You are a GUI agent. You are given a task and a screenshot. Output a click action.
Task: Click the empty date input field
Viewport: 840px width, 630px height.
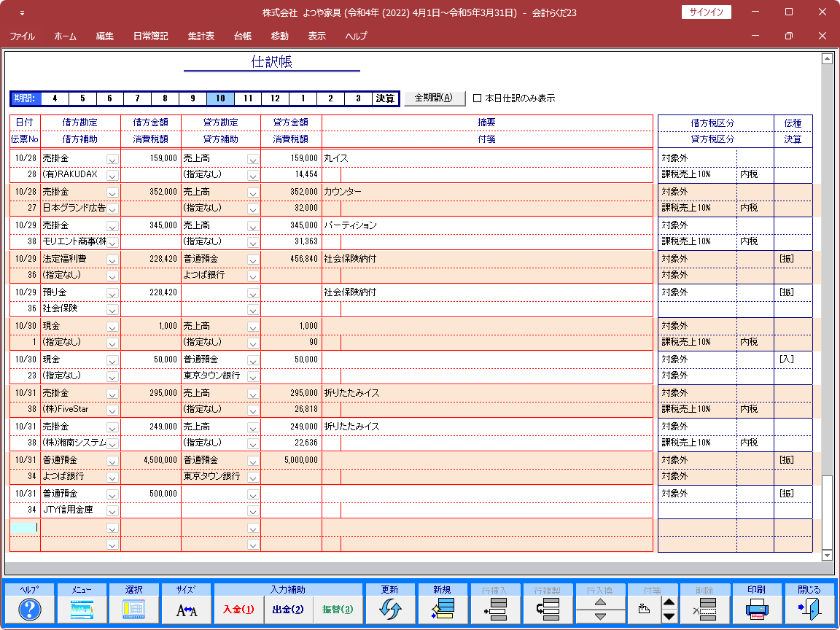25,527
